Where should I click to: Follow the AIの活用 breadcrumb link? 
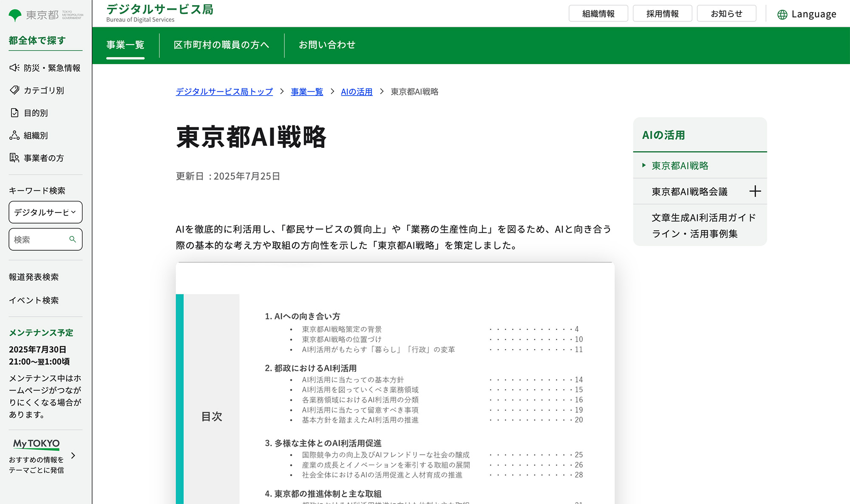[357, 92]
